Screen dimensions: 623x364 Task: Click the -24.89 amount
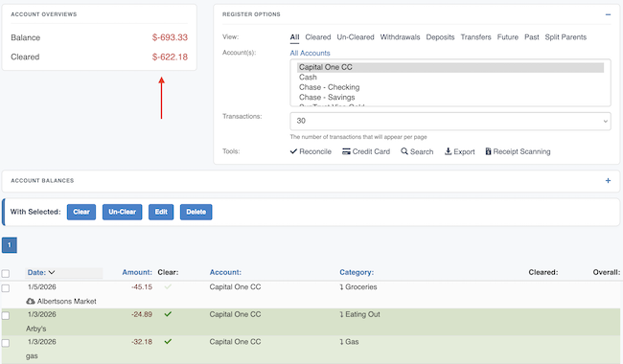pyautogui.click(x=142, y=314)
